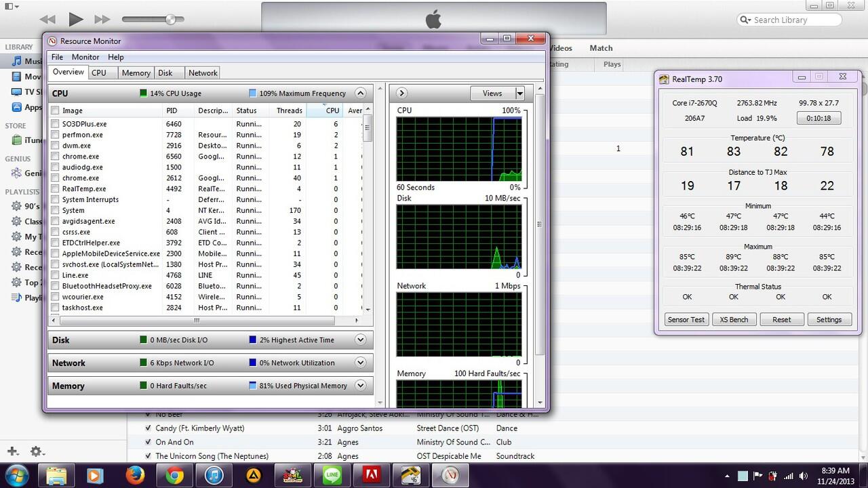Play music in iTunes

(76, 20)
